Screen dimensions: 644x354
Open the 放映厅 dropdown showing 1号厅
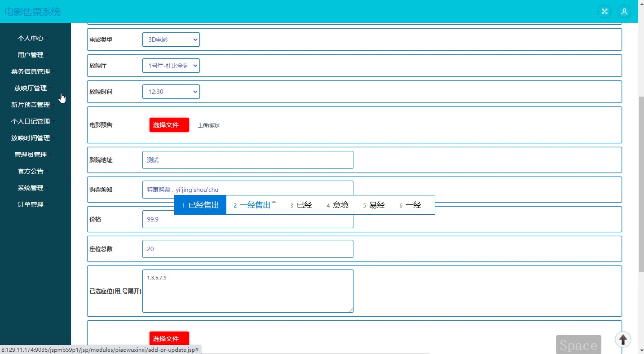pos(171,66)
